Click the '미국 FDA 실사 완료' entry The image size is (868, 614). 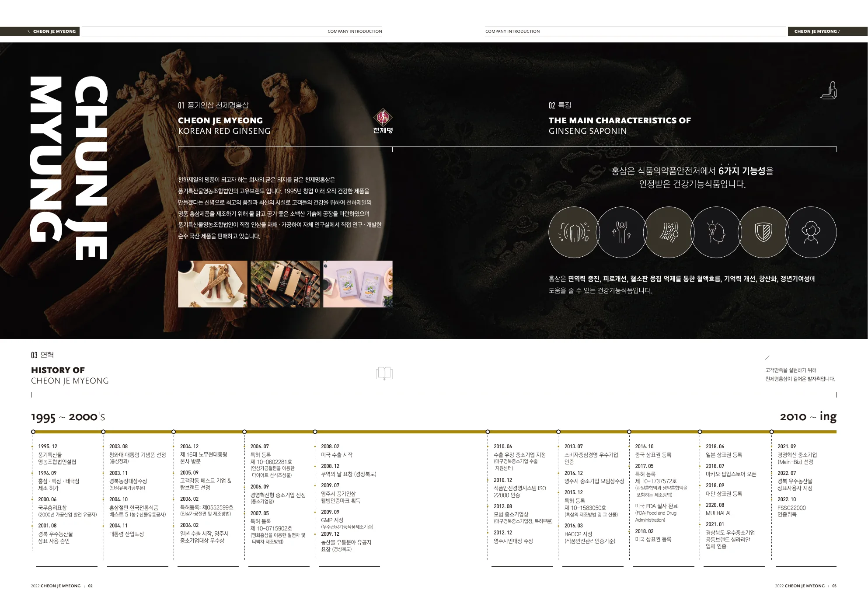coord(656,506)
